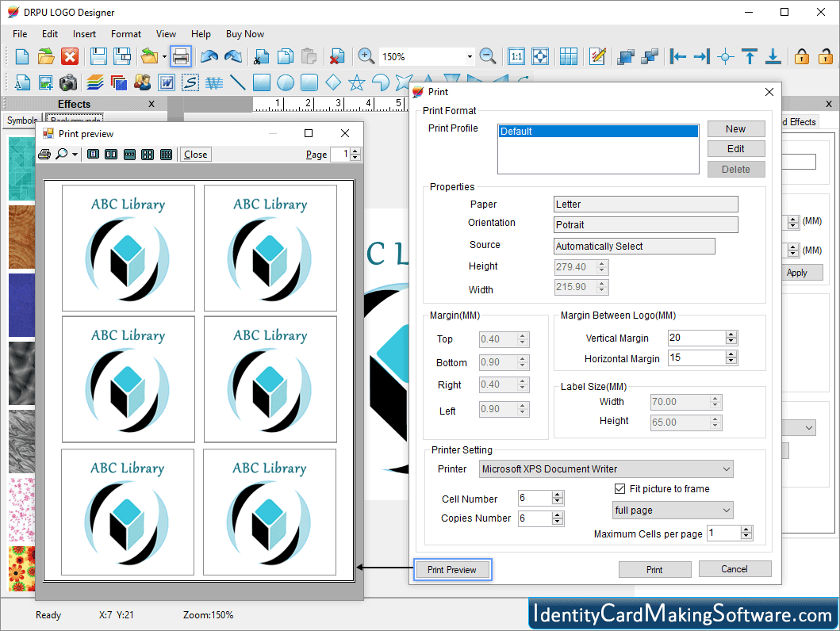Viewport: 840px width, 631px height.
Task: Click the Redo arrow icon
Action: [233, 56]
